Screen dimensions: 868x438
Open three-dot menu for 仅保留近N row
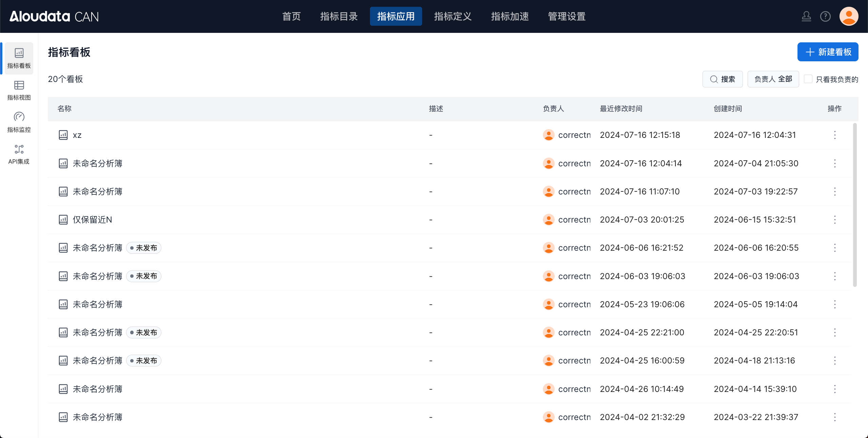click(835, 220)
